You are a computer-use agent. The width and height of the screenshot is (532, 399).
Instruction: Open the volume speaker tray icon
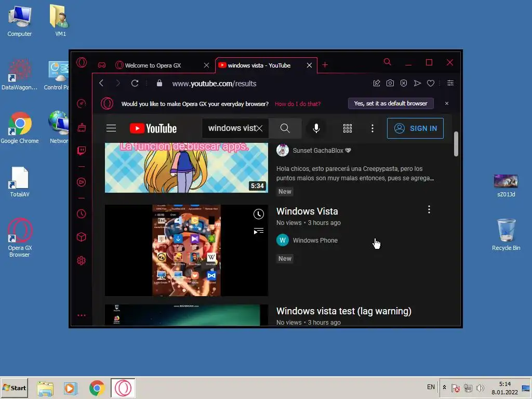pos(480,388)
